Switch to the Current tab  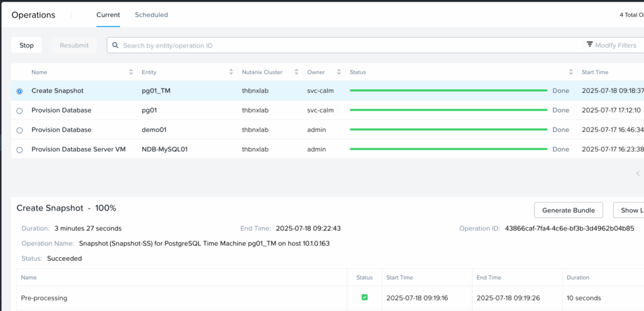108,15
